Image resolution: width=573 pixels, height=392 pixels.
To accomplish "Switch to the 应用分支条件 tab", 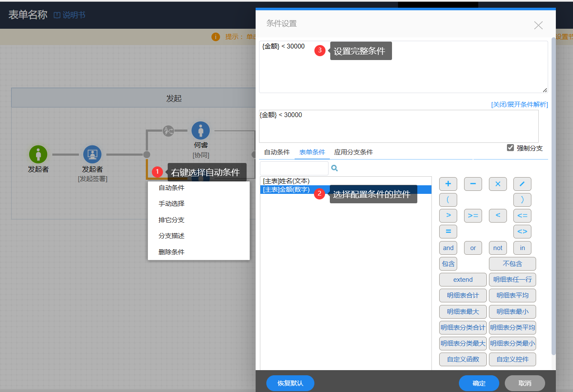I will (x=353, y=152).
